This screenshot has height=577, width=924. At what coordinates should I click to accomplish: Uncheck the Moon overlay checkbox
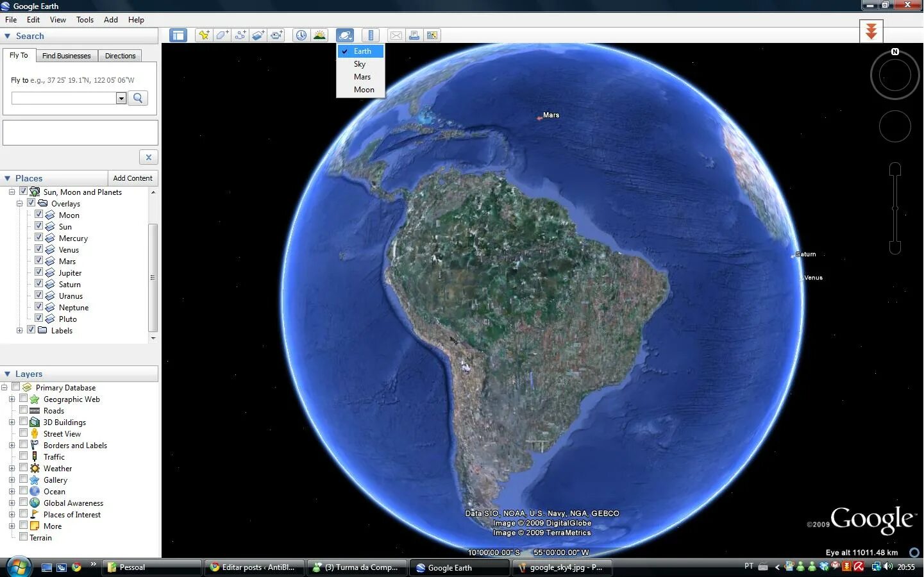(38, 214)
